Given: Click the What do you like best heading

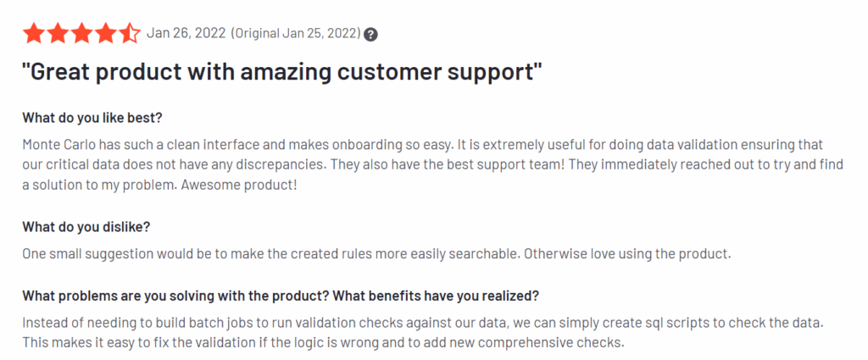Looking at the screenshot, I should [x=92, y=118].
